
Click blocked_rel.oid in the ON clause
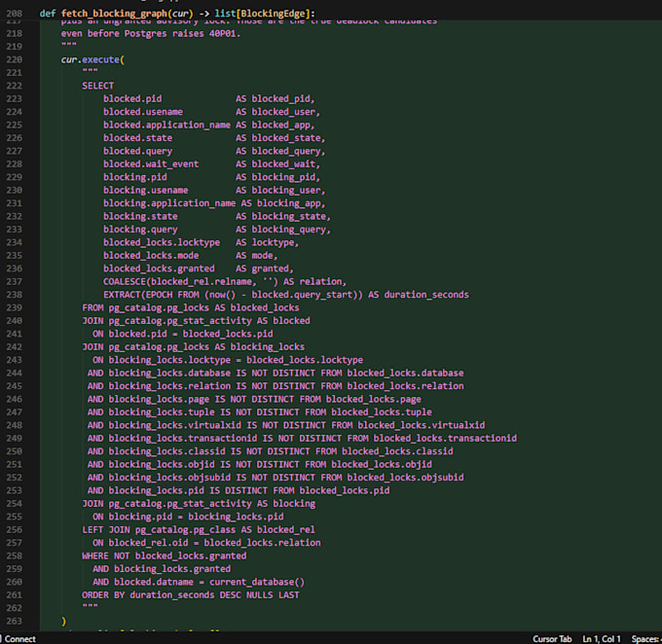pyautogui.click(x=148, y=543)
